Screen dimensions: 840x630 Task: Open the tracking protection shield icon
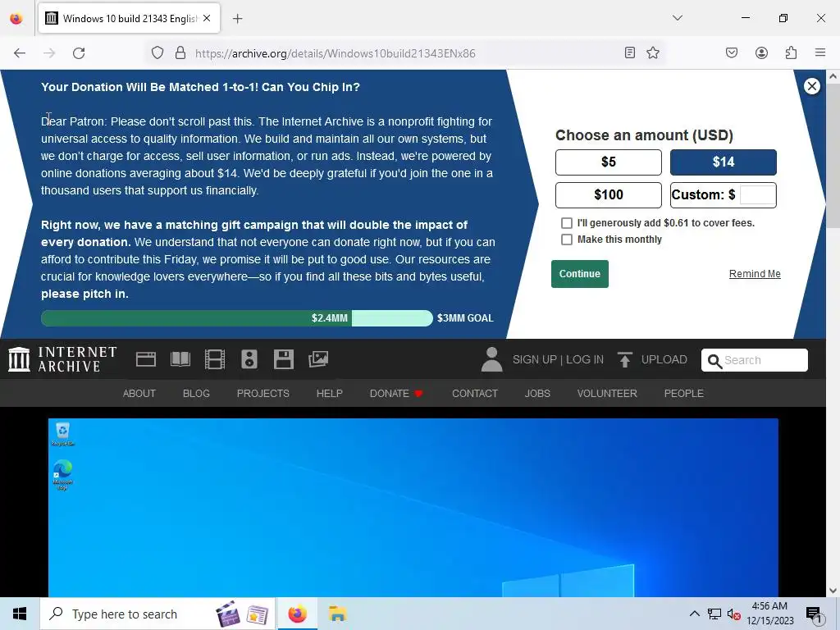coord(157,53)
